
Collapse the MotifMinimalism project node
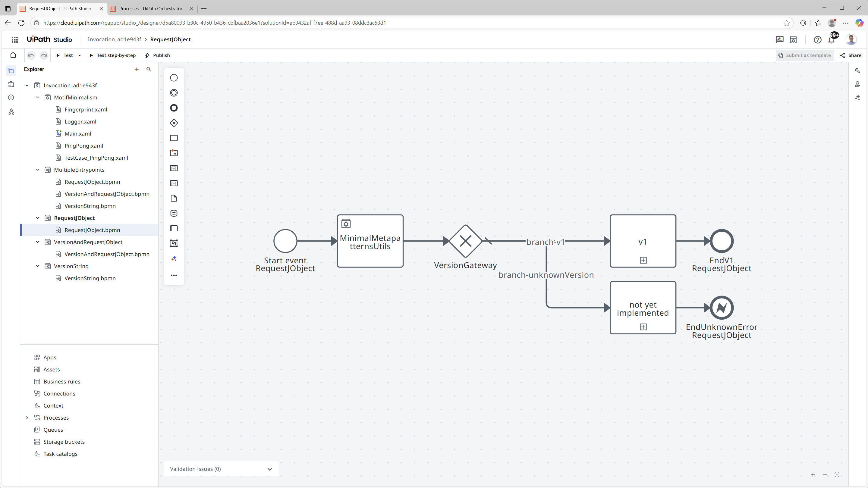[37, 97]
